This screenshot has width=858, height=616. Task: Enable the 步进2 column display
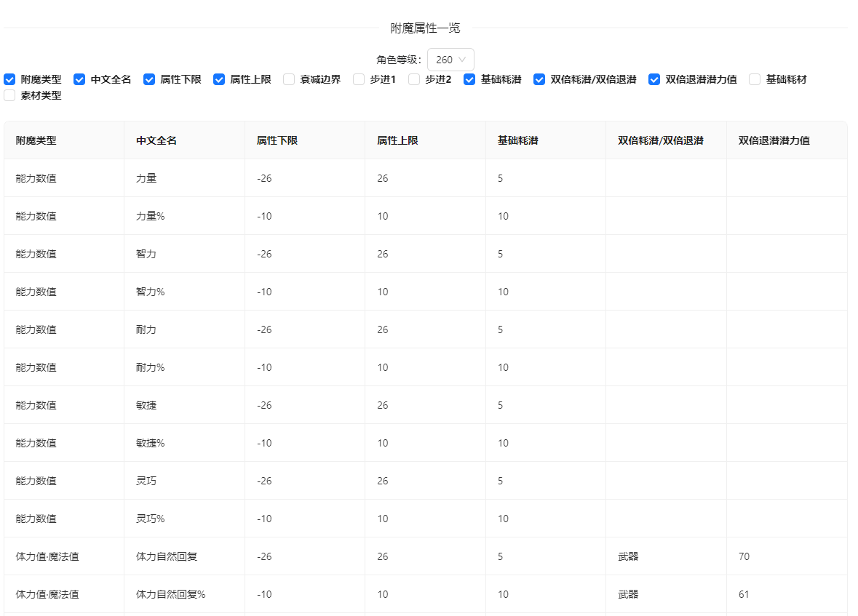pos(414,79)
